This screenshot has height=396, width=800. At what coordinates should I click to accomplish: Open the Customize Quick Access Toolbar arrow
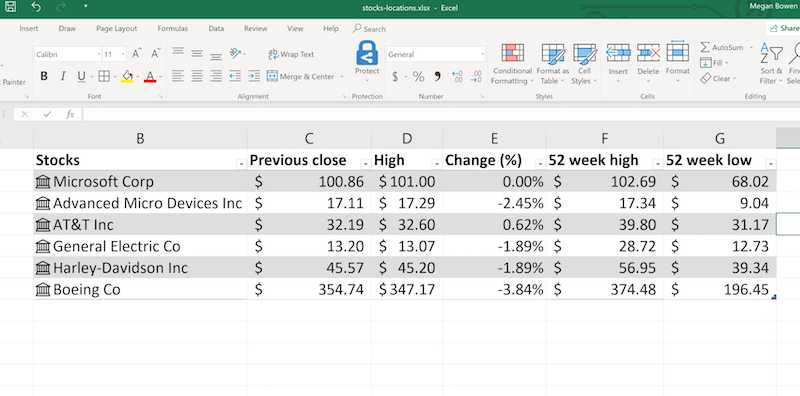pos(85,7)
